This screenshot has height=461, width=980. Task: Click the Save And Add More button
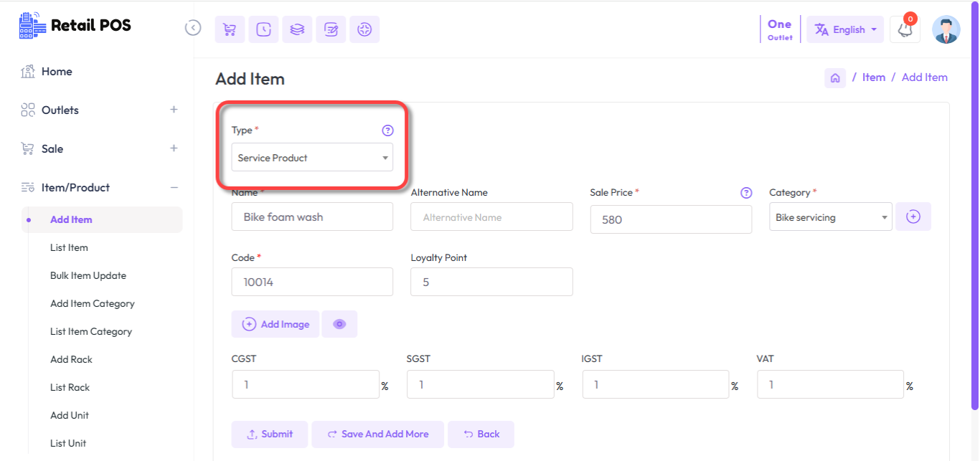point(377,434)
